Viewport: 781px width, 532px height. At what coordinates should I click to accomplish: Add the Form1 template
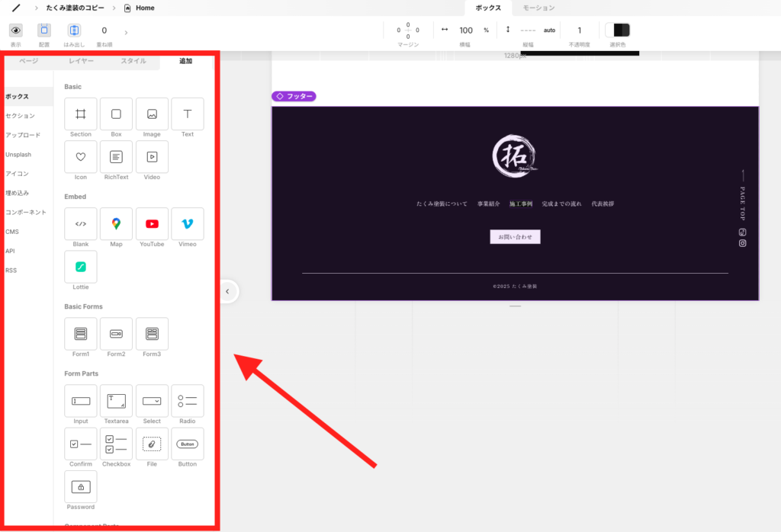(80, 334)
